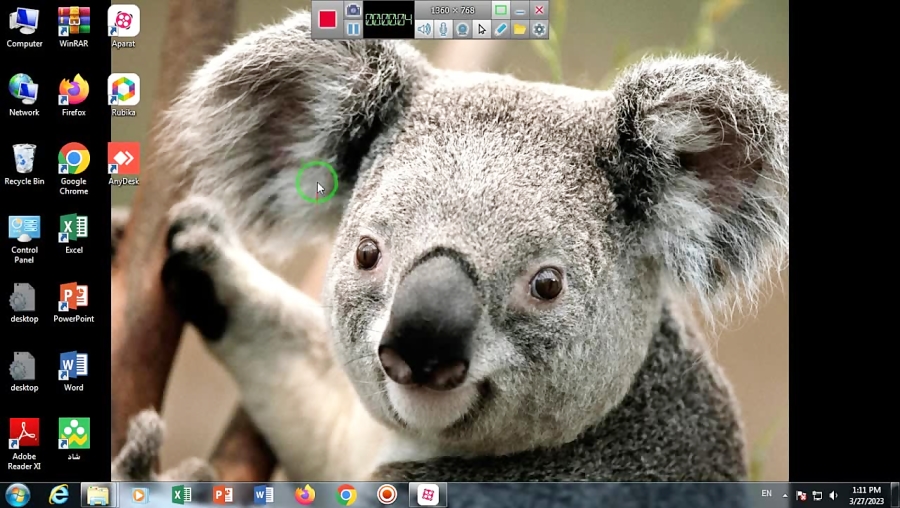
Task: Minimize the recorder toolbar
Action: point(520,10)
